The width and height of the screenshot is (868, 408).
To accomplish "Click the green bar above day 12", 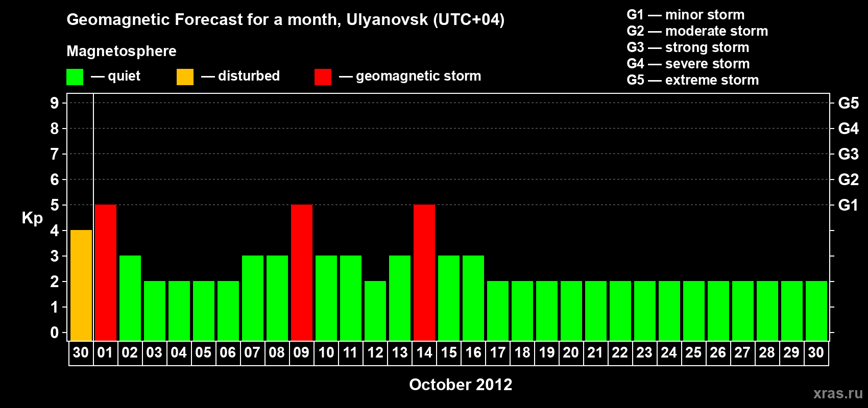I will click(x=375, y=311).
